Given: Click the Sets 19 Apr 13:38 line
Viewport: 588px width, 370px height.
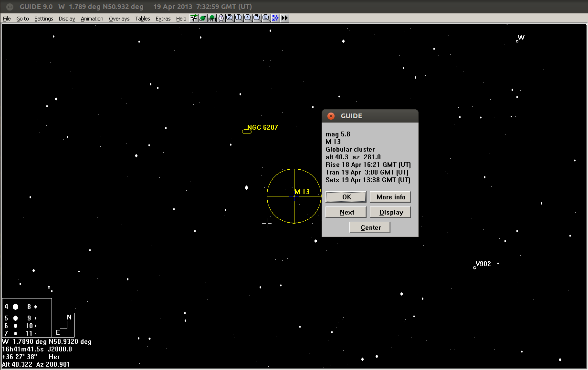Looking at the screenshot, I should pos(368,180).
